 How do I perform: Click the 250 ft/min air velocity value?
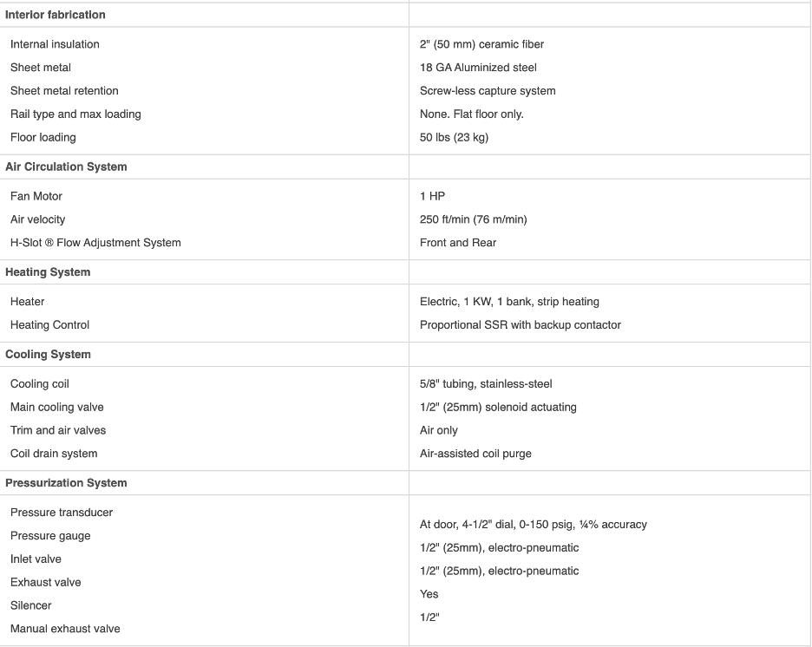coord(473,220)
